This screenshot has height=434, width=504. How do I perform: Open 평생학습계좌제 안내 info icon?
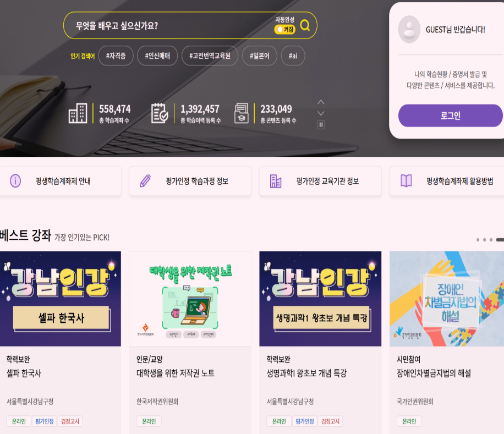pyautogui.click(x=15, y=181)
